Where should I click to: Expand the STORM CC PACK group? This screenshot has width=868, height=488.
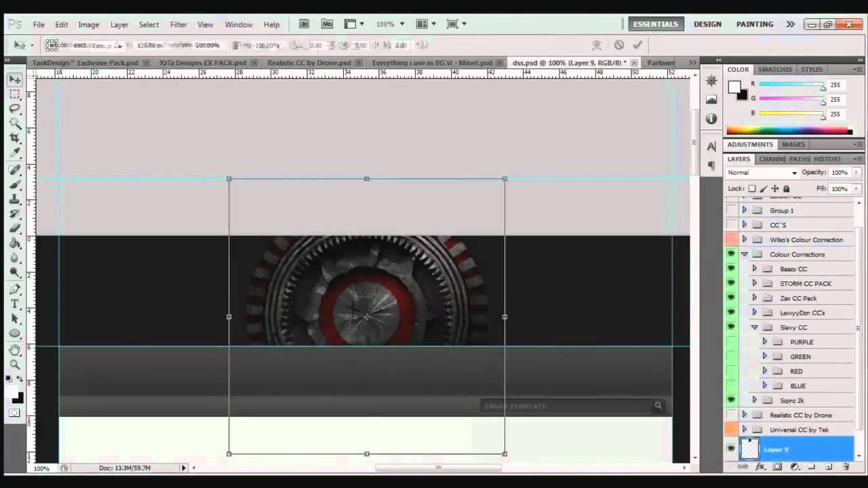(x=754, y=283)
